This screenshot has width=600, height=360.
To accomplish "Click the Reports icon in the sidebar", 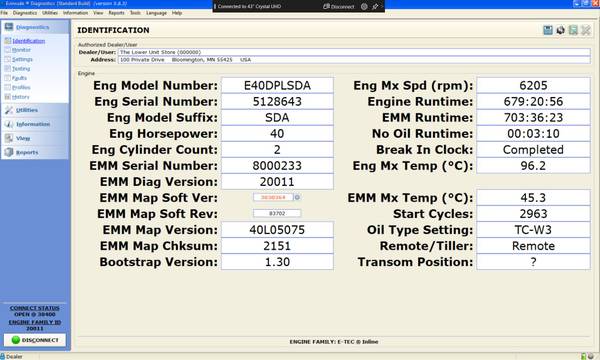I will tap(9, 152).
